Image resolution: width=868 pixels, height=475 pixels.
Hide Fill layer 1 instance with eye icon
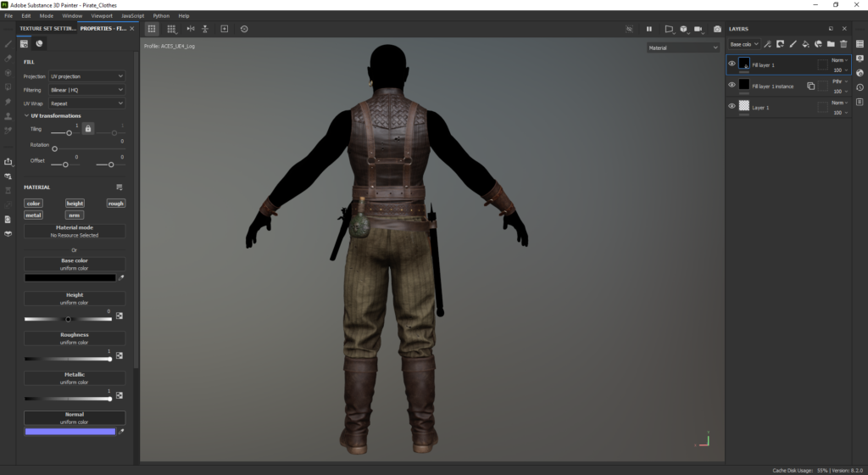pyautogui.click(x=732, y=85)
